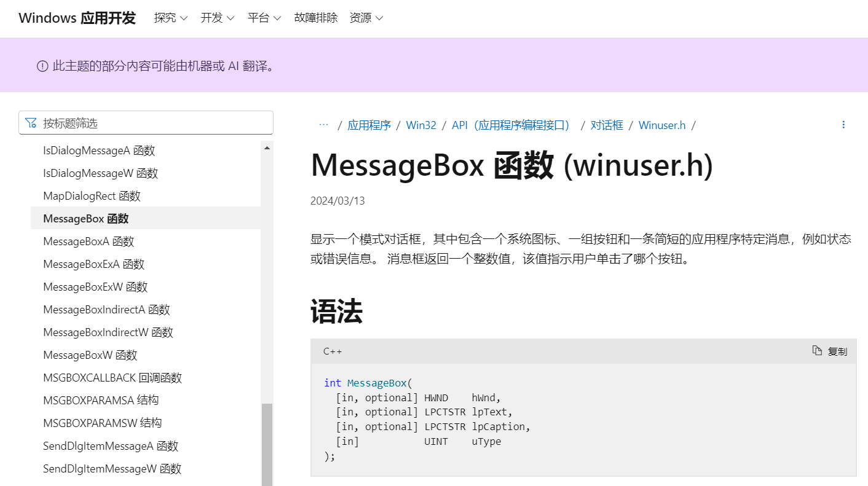Open IsDialogMessageA 函数 in the sidebar
868x486 pixels.
[99, 151]
